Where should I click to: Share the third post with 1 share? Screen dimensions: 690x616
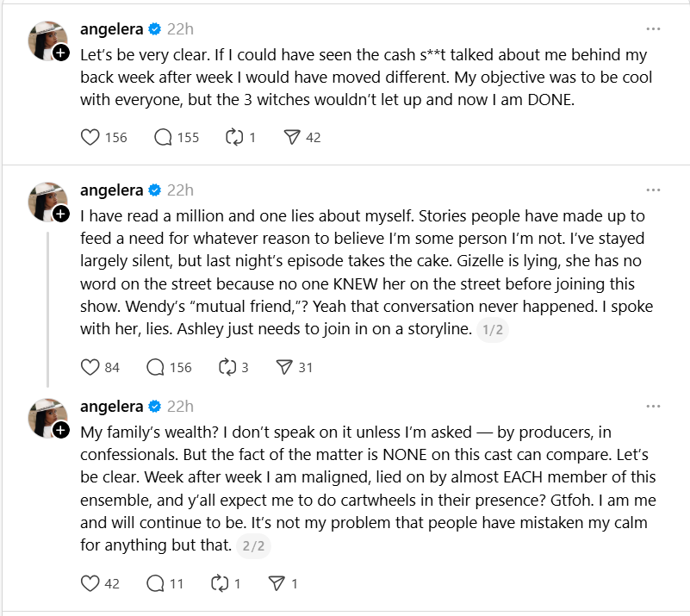coord(277,583)
